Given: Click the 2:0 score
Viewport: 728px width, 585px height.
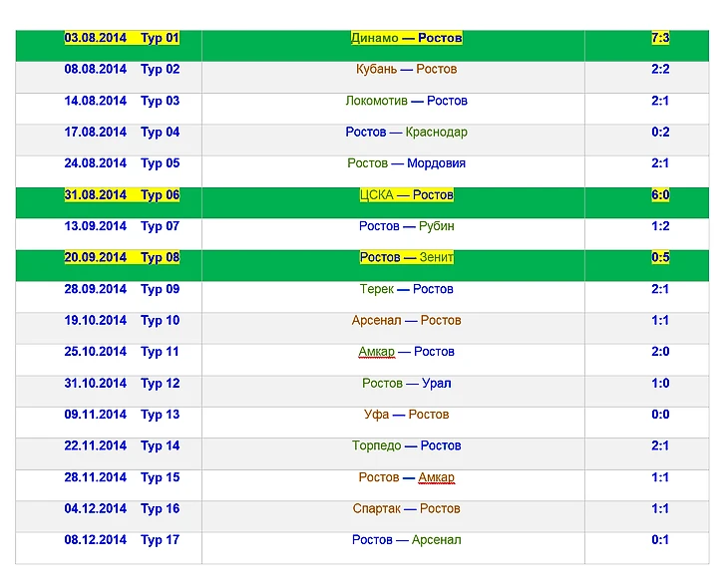Looking at the screenshot, I should (660, 352).
